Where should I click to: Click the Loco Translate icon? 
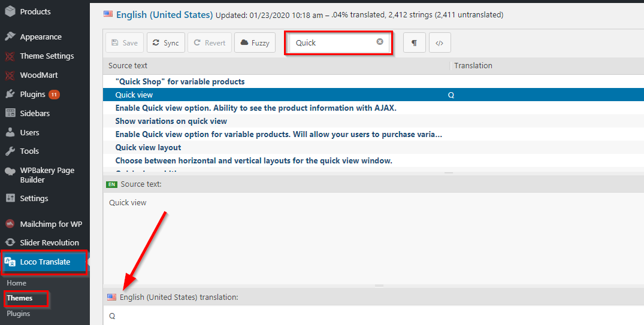[x=10, y=262]
